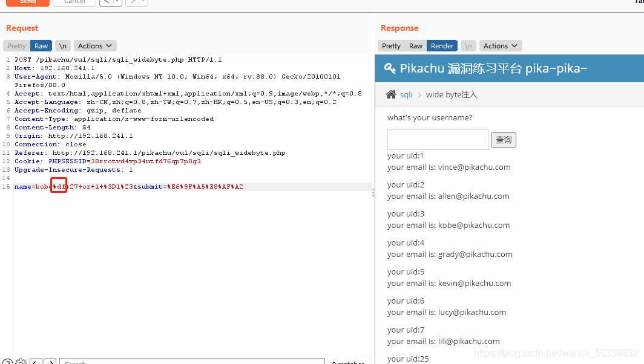Click the POST request line

[118, 59]
